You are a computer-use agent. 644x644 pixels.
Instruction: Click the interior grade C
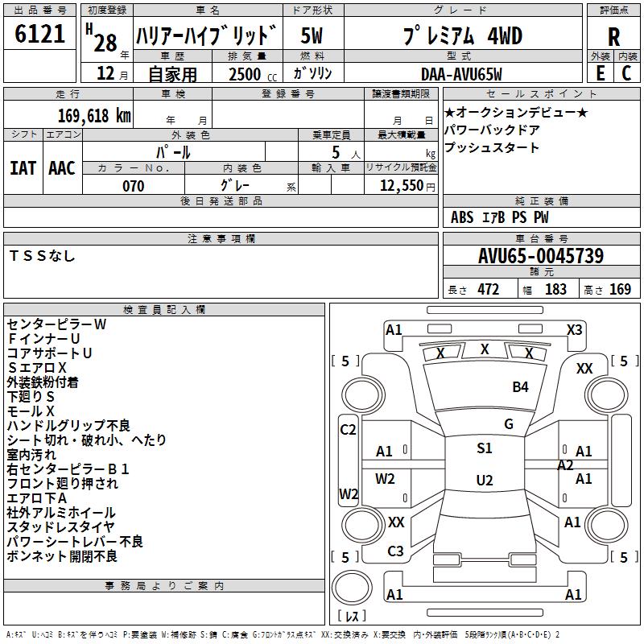(626, 72)
